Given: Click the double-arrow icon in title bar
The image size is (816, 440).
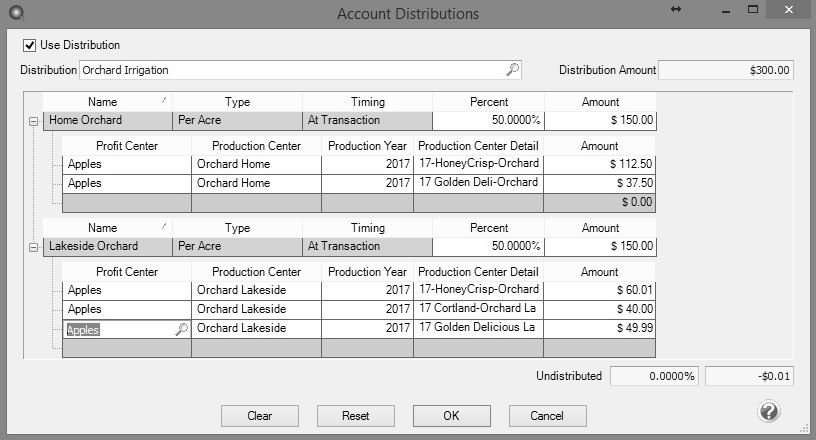Looking at the screenshot, I should 675,9.
